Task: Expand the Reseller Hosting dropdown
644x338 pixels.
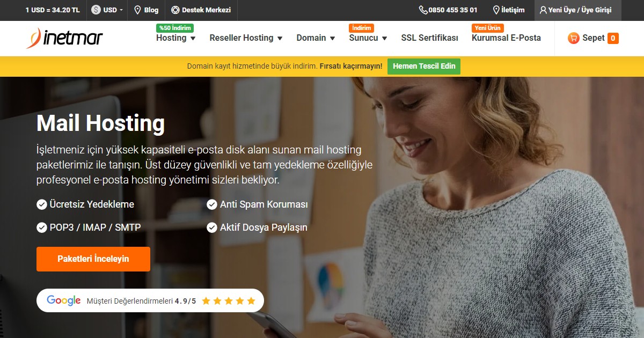Action: 280,38
